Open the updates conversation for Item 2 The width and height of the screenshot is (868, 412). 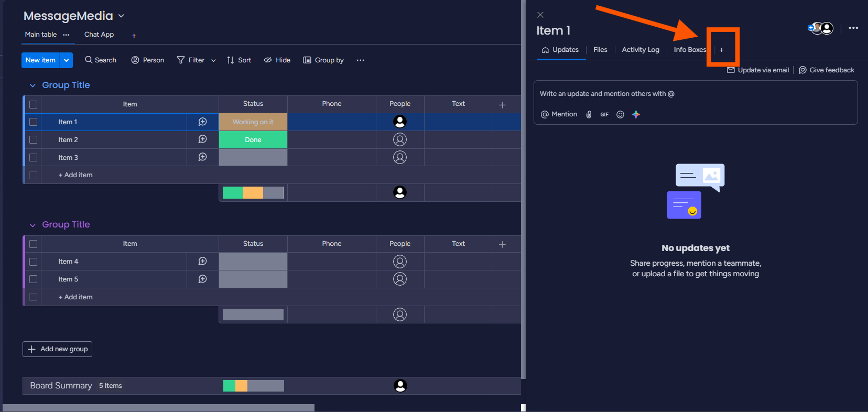(202, 139)
